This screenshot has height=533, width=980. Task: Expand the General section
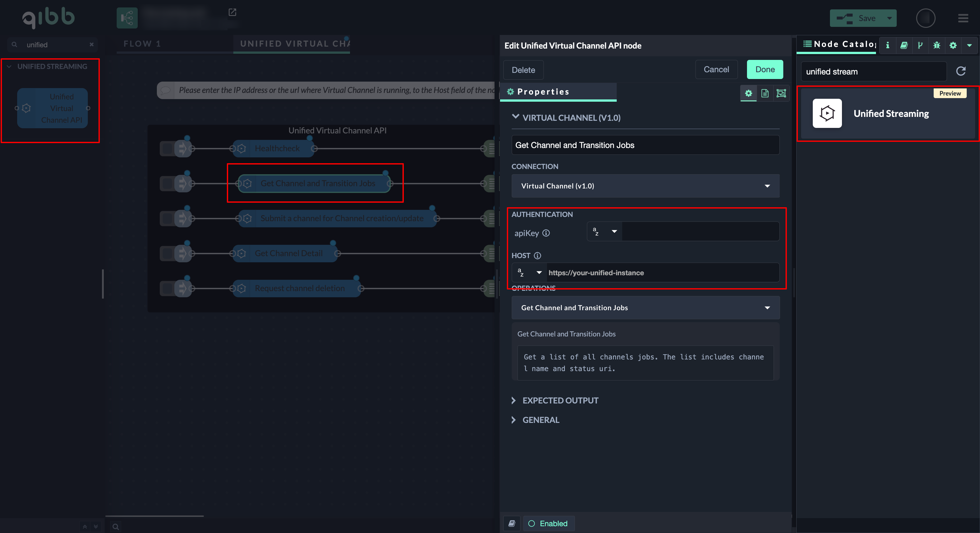coord(541,420)
